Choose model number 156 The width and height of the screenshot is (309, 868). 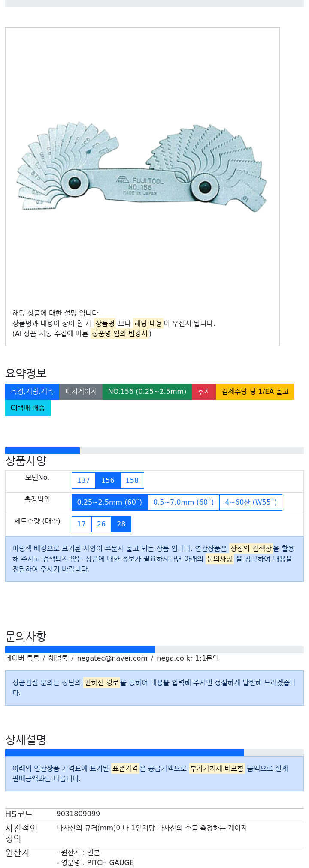pos(108,481)
